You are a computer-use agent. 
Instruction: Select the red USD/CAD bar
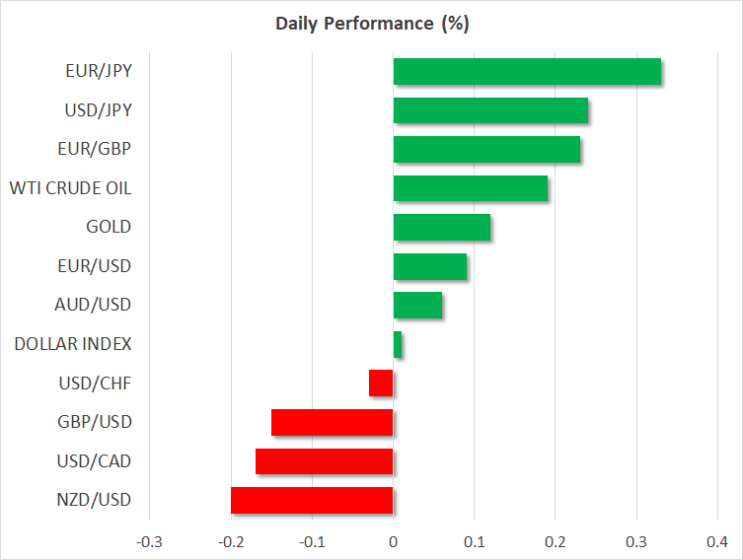324,461
